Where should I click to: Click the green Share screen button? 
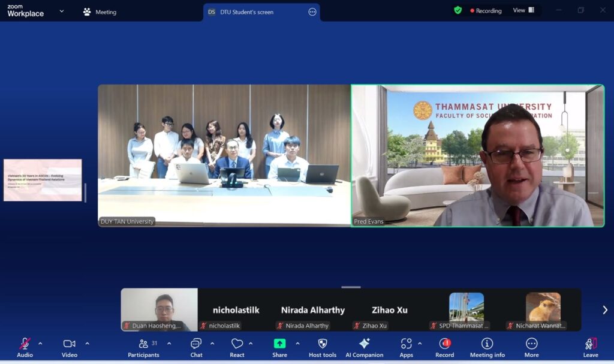click(279, 348)
